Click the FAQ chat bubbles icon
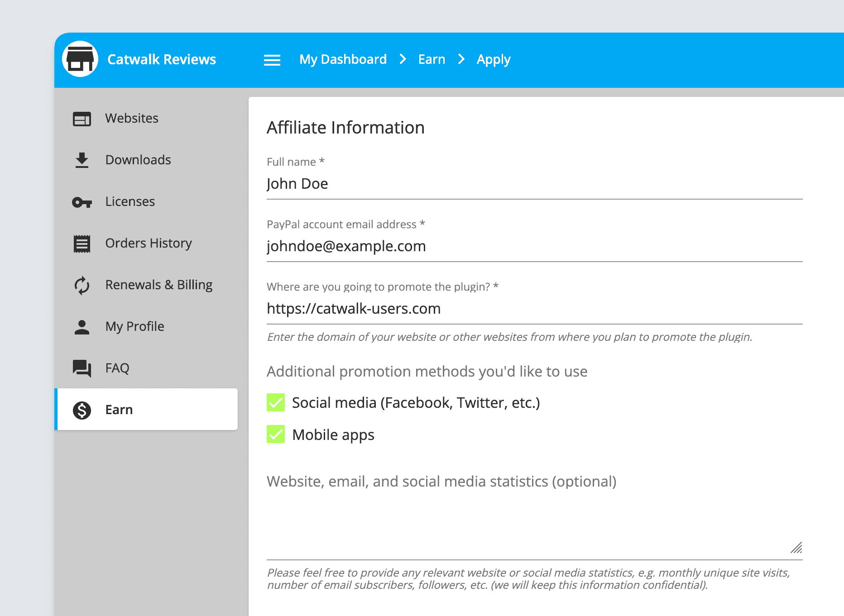844x616 pixels. point(82,368)
